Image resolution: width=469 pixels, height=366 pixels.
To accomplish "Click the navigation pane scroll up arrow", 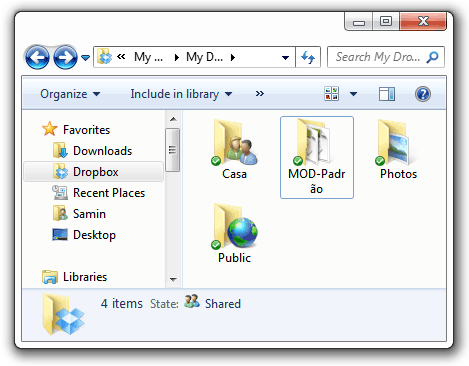I will [x=173, y=119].
